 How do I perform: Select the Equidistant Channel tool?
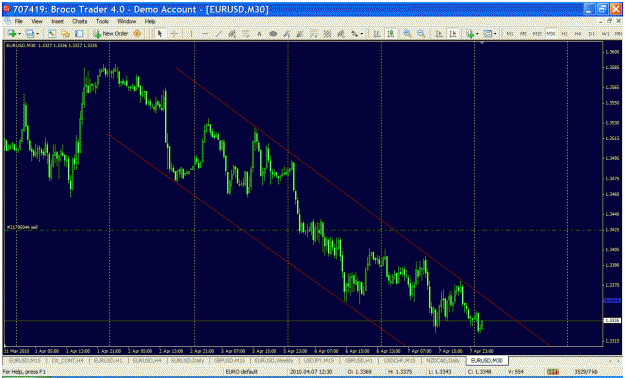pos(232,34)
